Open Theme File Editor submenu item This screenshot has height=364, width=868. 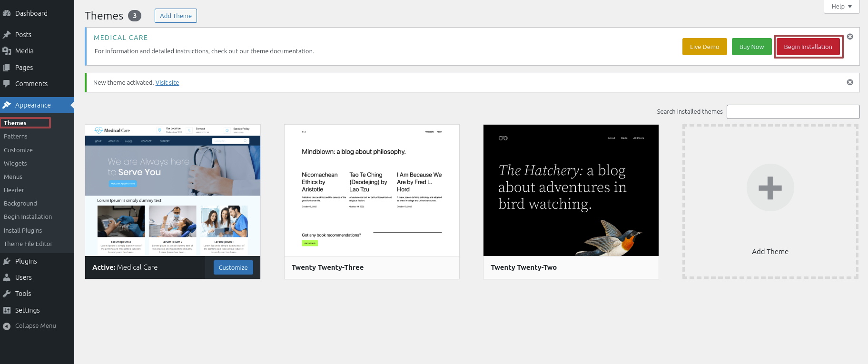(28, 244)
